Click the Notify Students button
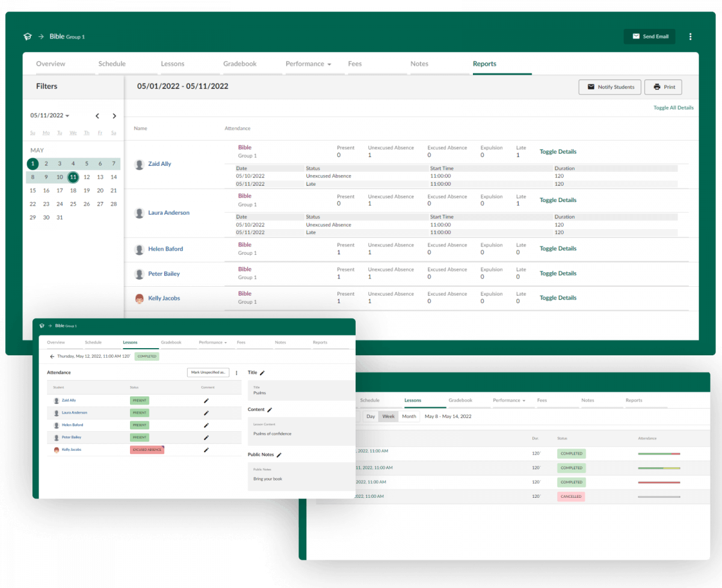 coord(609,87)
